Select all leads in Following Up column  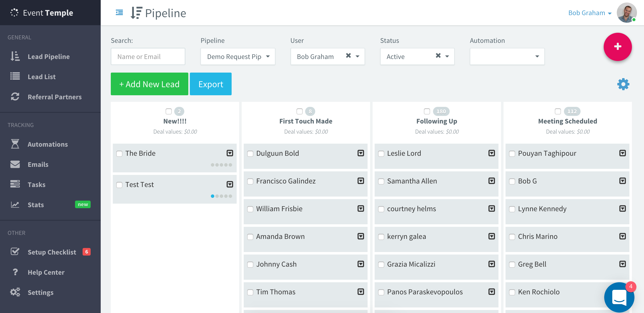pyautogui.click(x=427, y=111)
